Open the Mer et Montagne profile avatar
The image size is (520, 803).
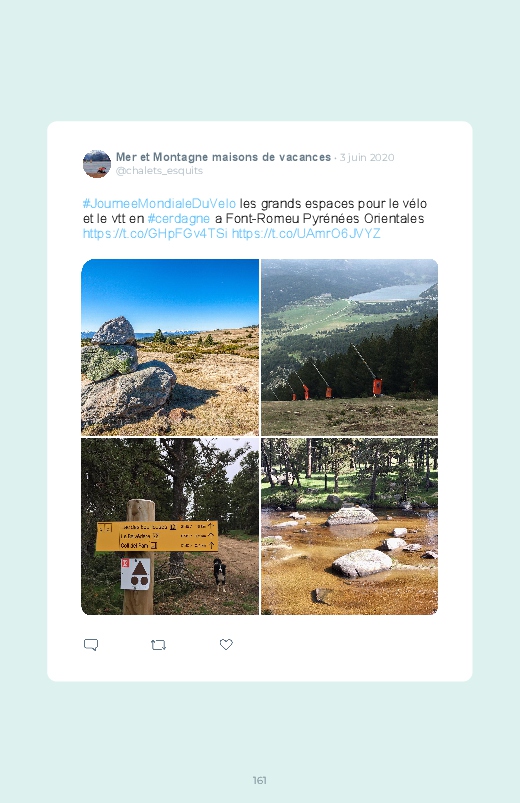[x=97, y=164]
